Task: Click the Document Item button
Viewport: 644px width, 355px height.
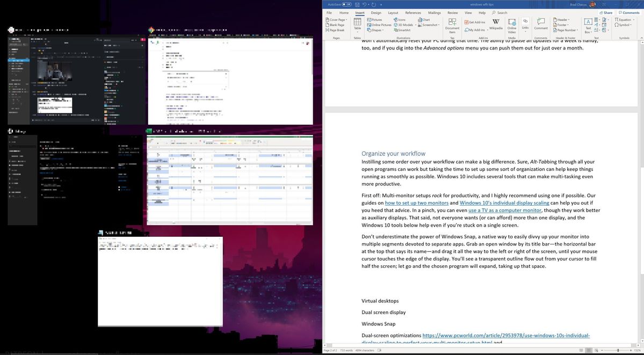Action: point(452,26)
